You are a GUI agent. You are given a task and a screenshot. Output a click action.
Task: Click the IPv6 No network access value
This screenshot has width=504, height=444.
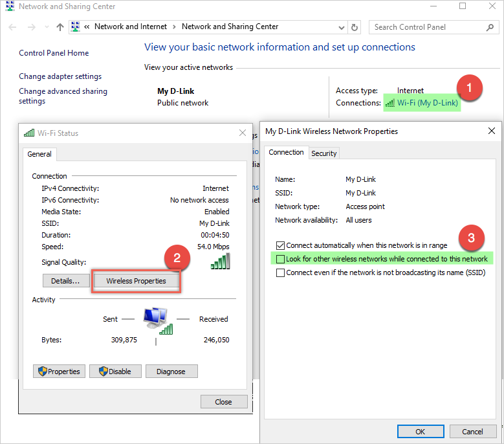200,200
